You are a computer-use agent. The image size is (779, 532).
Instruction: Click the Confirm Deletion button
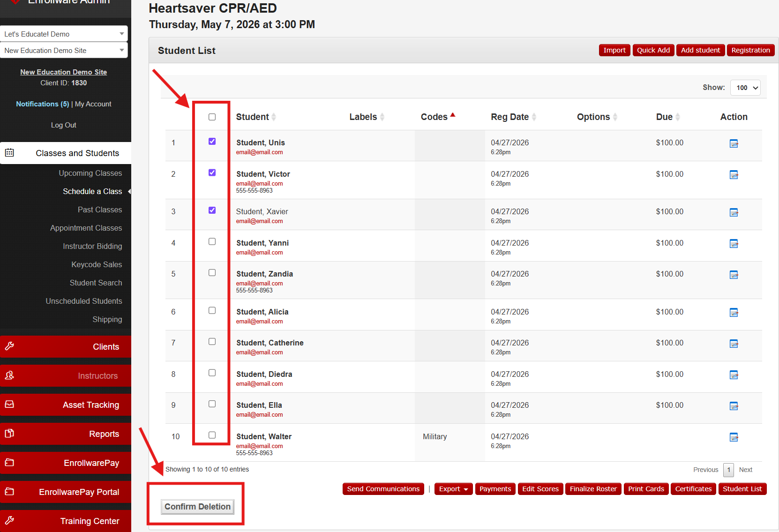pyautogui.click(x=197, y=507)
